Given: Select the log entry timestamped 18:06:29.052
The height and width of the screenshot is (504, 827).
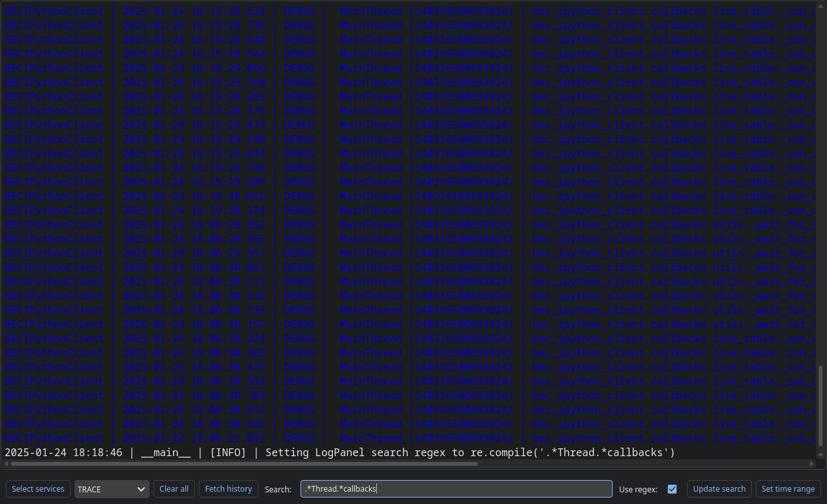Looking at the screenshot, I should point(259,225).
